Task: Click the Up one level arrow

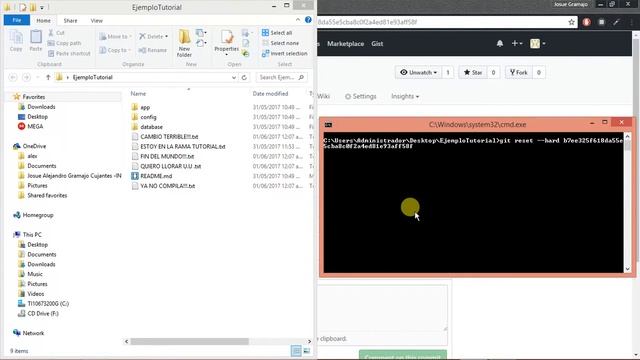Action: (48, 77)
